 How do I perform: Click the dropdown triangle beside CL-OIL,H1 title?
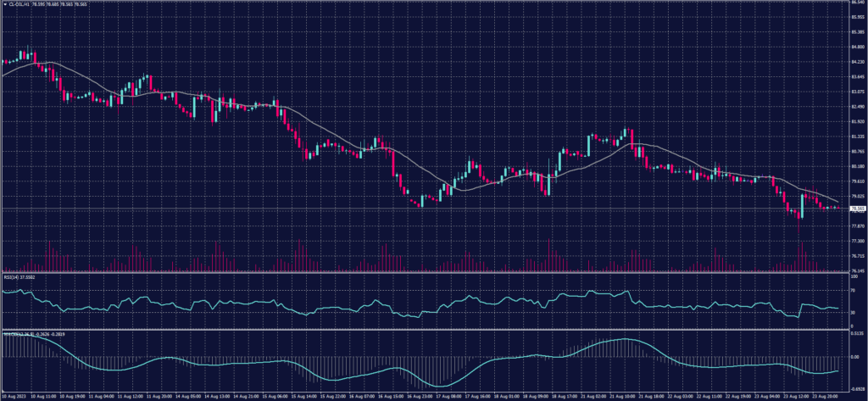3,3
